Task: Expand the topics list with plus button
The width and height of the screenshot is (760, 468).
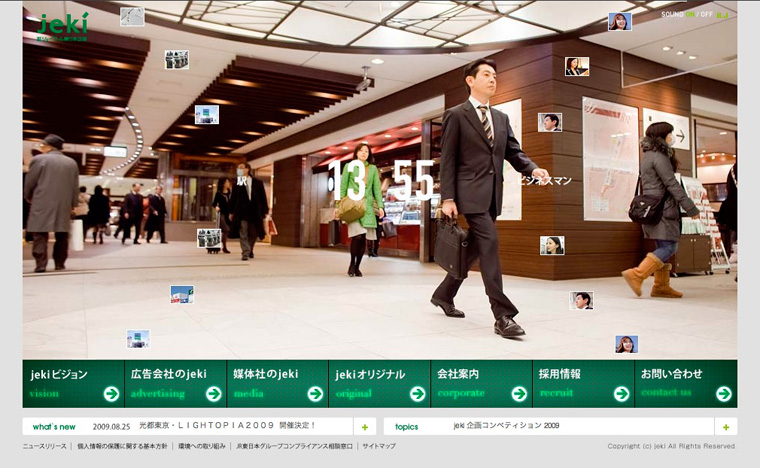Action: [726, 426]
